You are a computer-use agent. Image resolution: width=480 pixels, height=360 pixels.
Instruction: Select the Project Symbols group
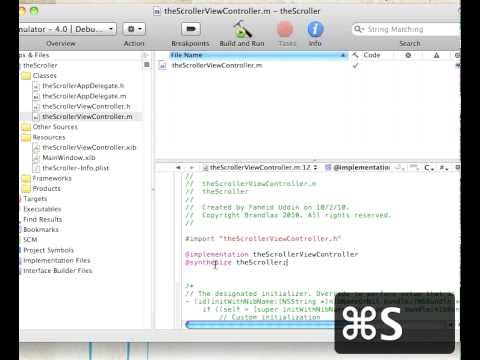[x=49, y=250]
